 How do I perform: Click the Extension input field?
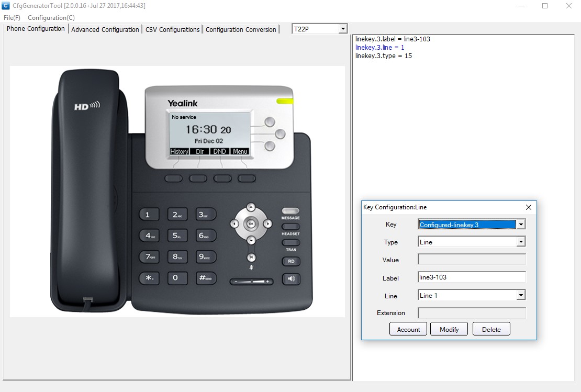pyautogui.click(x=472, y=313)
